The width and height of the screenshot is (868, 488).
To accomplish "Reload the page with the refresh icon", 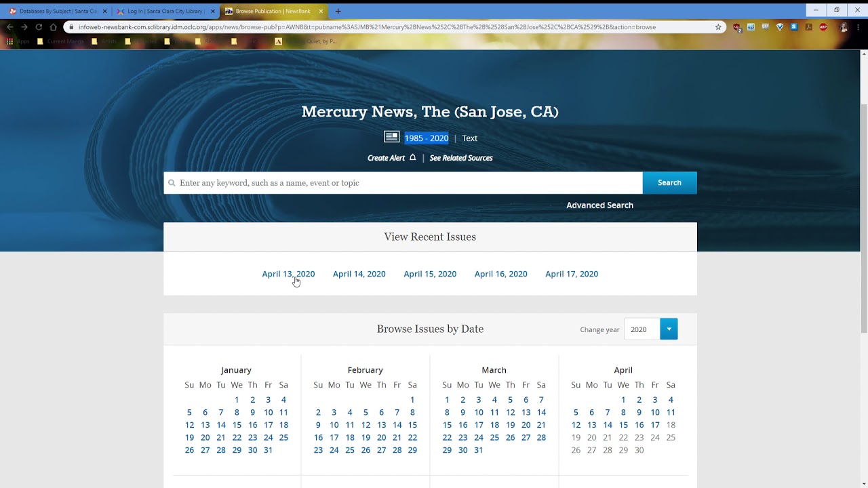I will point(39,27).
